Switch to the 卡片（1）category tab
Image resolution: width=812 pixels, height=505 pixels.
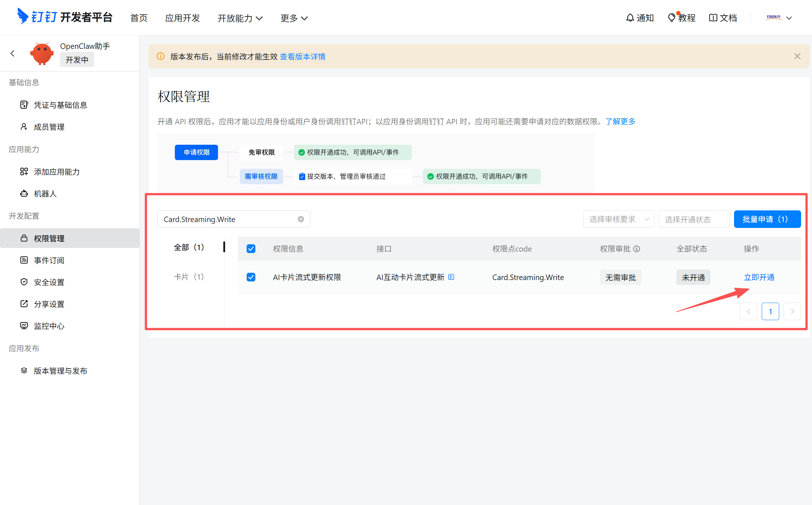(x=189, y=277)
